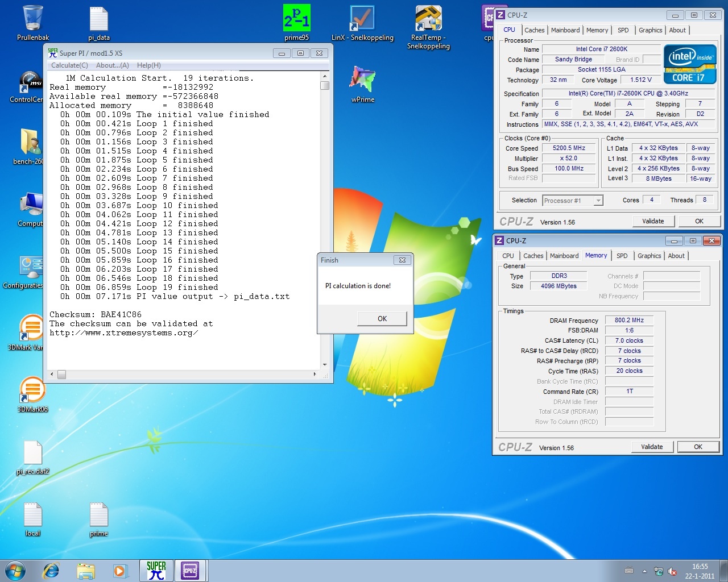The width and height of the screenshot is (728, 582).
Task: Click Super PI vertical scrollbar up arrow
Action: tap(325, 76)
